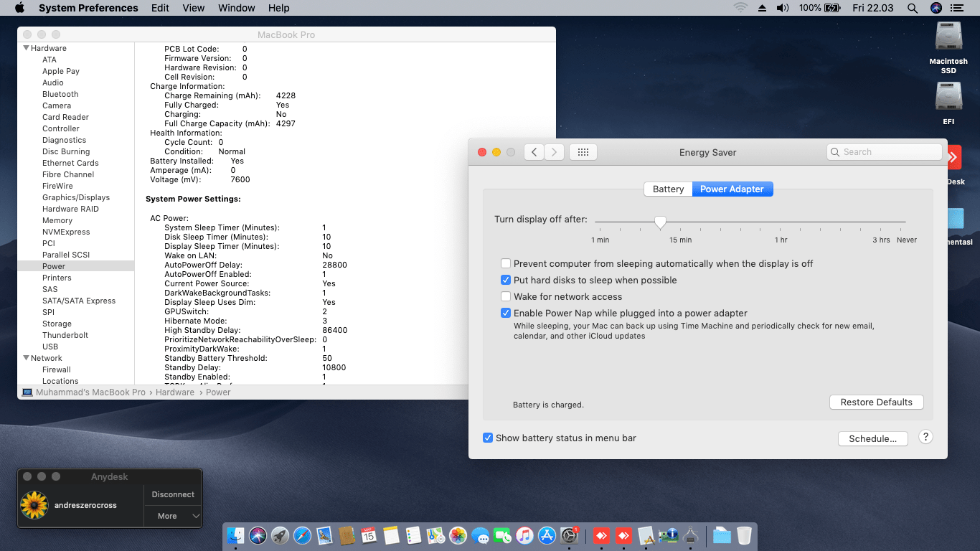The height and width of the screenshot is (551, 980).
Task: Open the Contacts app in Dock
Action: coord(347,535)
